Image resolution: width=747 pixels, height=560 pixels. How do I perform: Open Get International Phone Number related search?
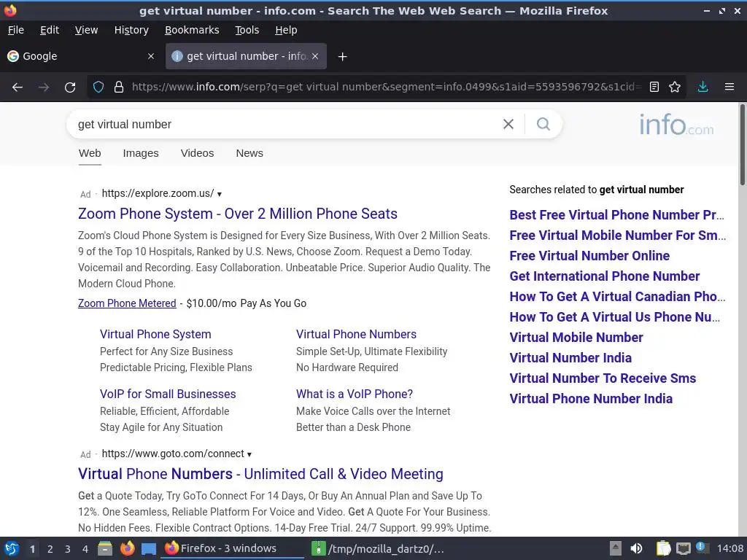(x=605, y=276)
